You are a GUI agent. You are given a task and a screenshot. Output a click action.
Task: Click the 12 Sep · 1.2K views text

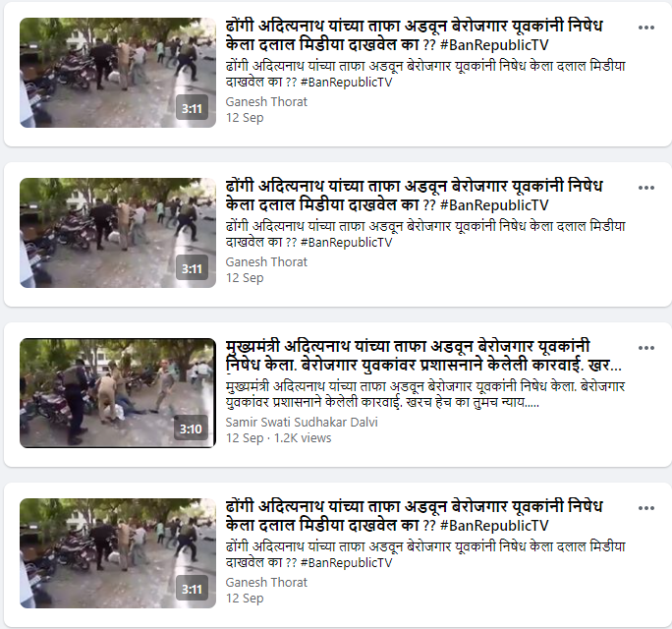[x=279, y=438]
